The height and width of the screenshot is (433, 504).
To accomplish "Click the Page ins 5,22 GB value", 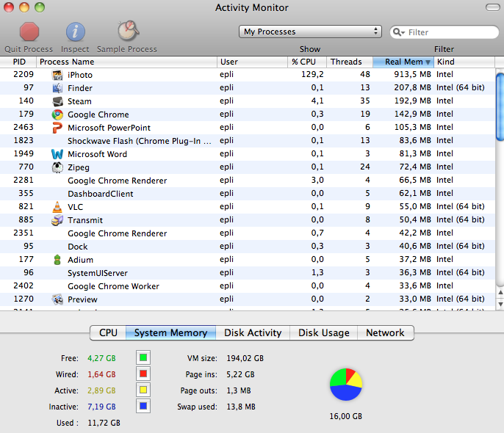I will point(240,374).
